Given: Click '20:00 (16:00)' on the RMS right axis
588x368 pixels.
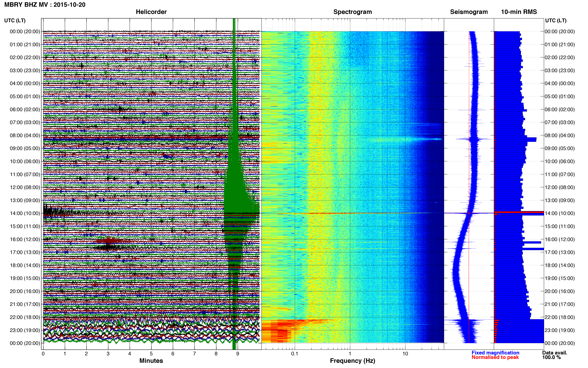Looking at the screenshot, I should pyautogui.click(x=560, y=291).
